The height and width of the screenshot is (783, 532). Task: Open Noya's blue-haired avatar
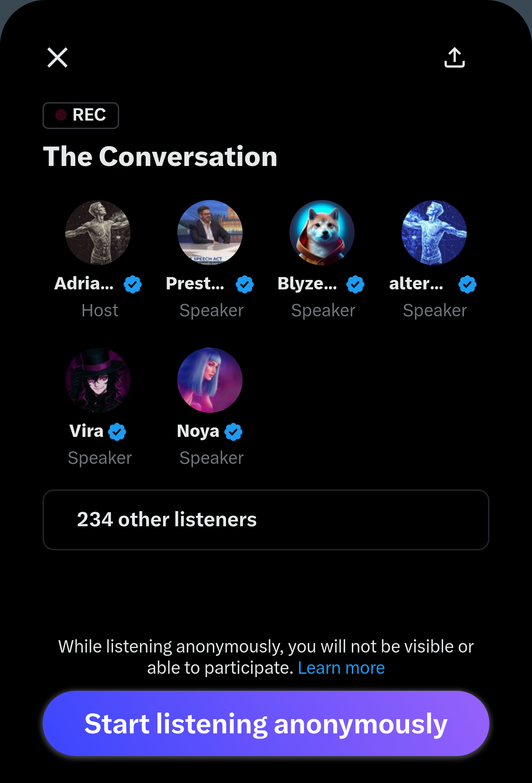210,380
